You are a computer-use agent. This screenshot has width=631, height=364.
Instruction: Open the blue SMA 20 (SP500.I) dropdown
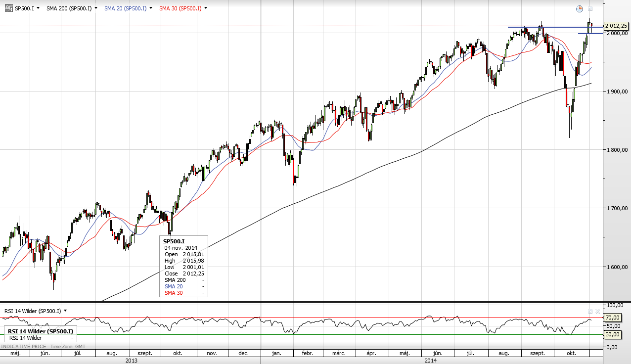click(150, 8)
